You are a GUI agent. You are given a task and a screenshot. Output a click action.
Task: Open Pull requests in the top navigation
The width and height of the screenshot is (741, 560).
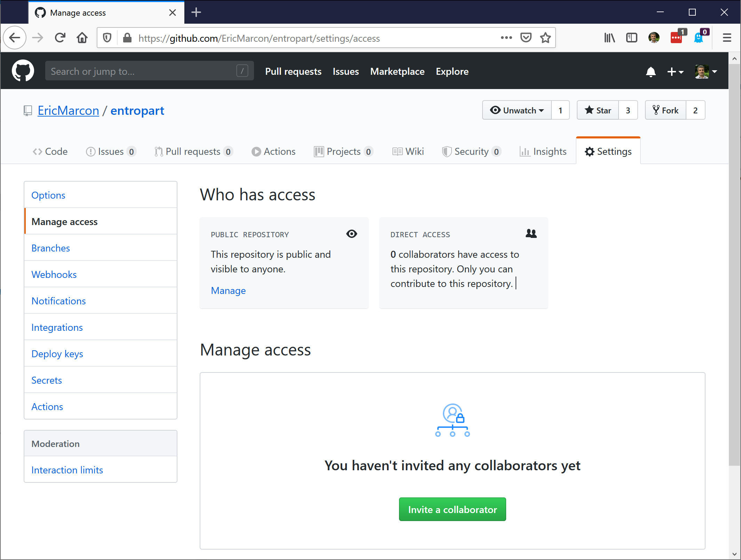coord(293,71)
